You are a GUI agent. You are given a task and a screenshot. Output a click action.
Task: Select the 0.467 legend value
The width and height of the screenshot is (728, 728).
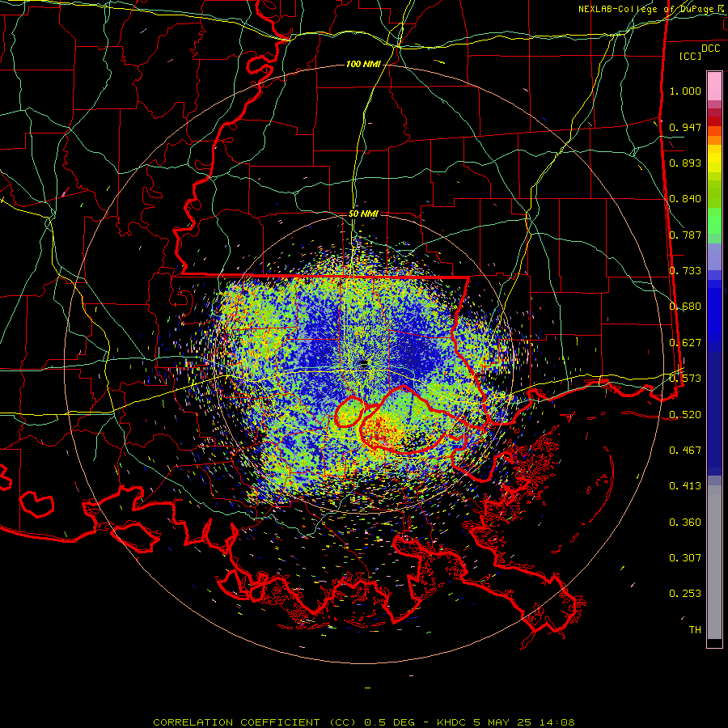685,451
